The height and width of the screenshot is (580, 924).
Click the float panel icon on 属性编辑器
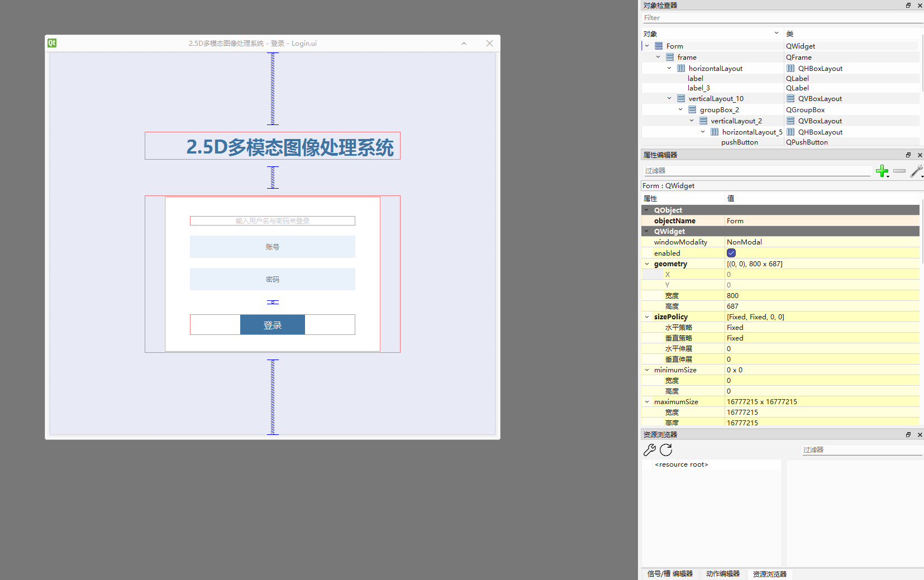908,155
